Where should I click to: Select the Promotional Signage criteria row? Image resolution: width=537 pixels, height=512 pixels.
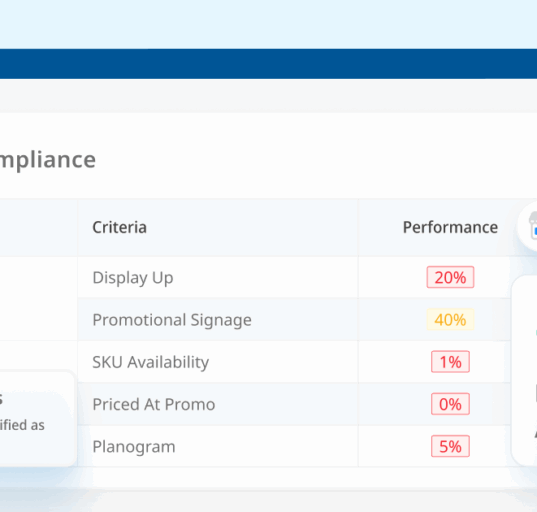(x=294, y=320)
